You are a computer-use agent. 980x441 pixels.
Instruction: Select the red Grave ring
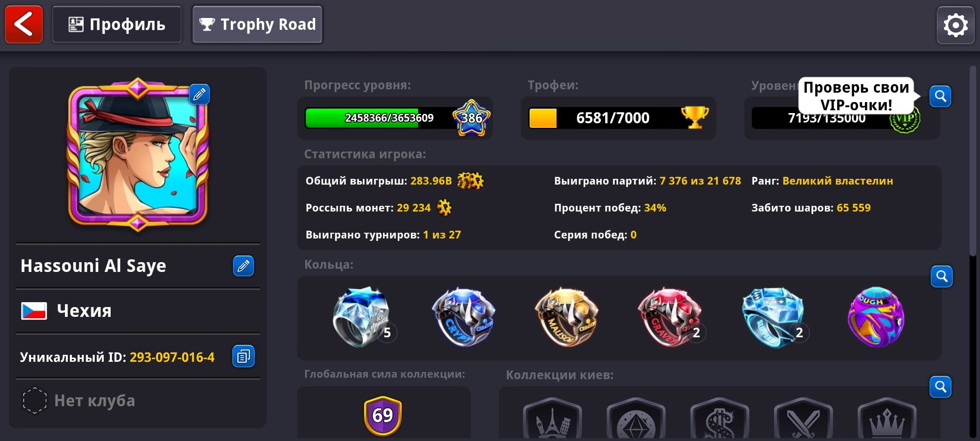click(670, 317)
